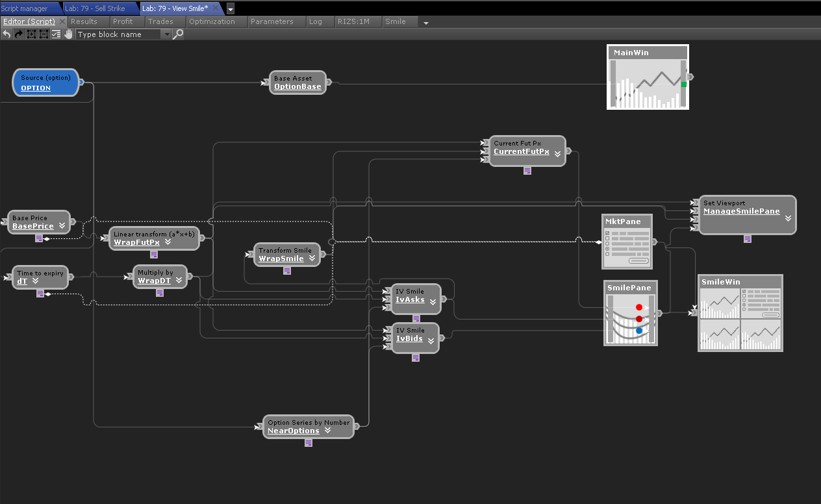This screenshot has height=504, width=821.
Task: Expand the ManageSmilePane block chevron
Action: [x=788, y=218]
